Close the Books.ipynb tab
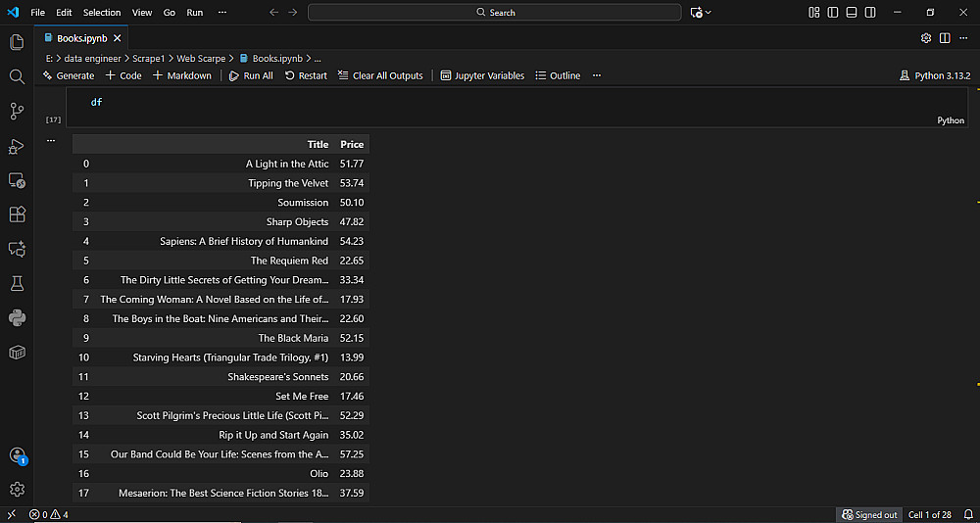The image size is (980, 523). (x=118, y=38)
